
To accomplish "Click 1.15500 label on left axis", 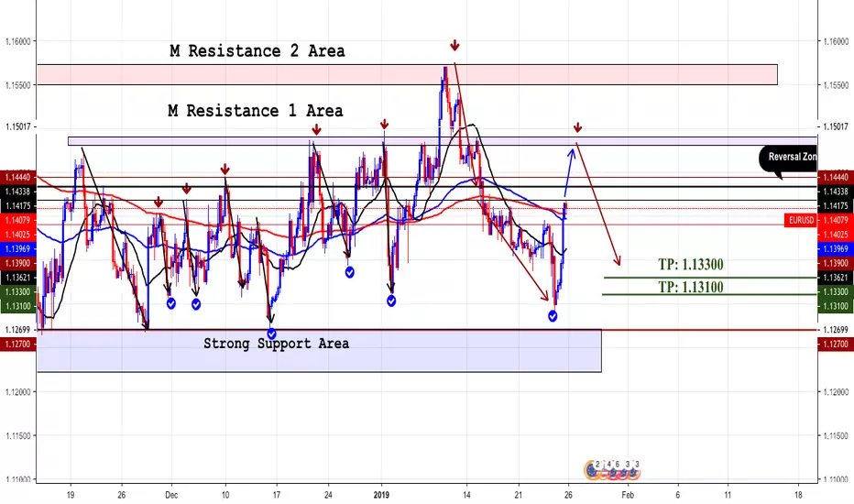I will [18, 84].
